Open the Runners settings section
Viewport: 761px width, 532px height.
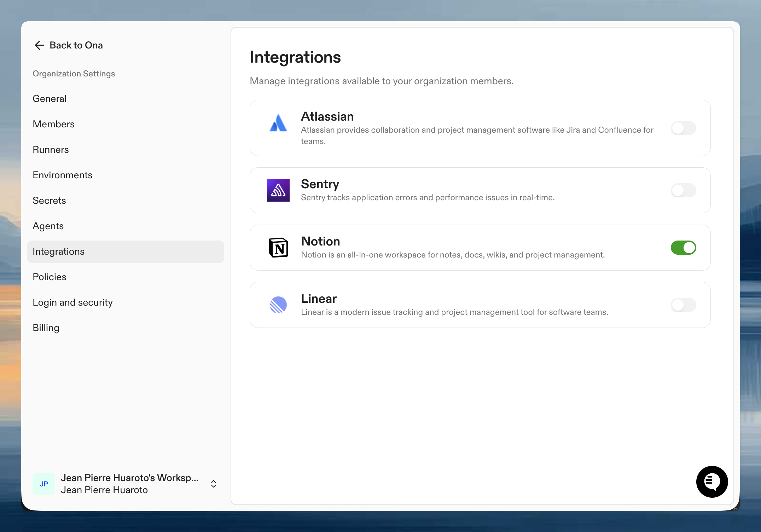point(51,150)
